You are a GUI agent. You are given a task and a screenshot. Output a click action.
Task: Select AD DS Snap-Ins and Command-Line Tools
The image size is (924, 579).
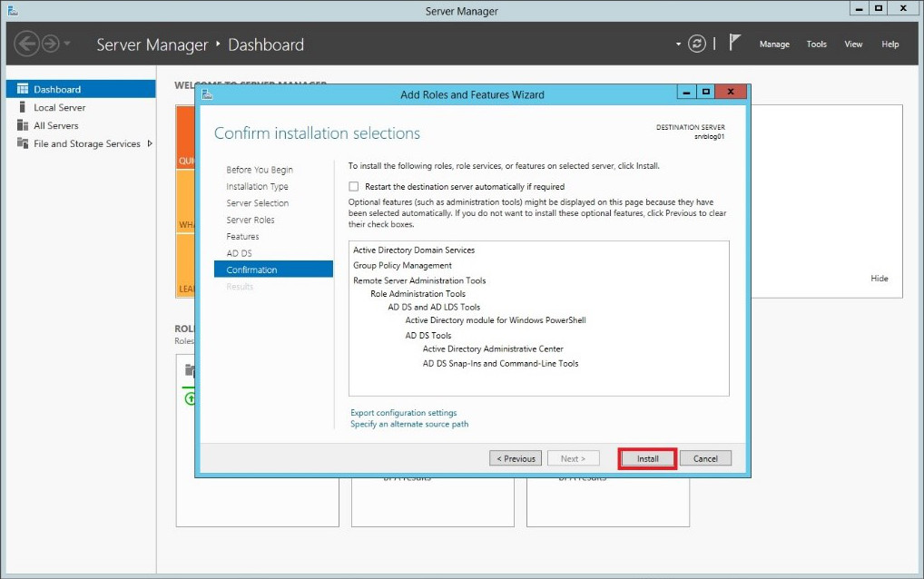tap(500, 363)
